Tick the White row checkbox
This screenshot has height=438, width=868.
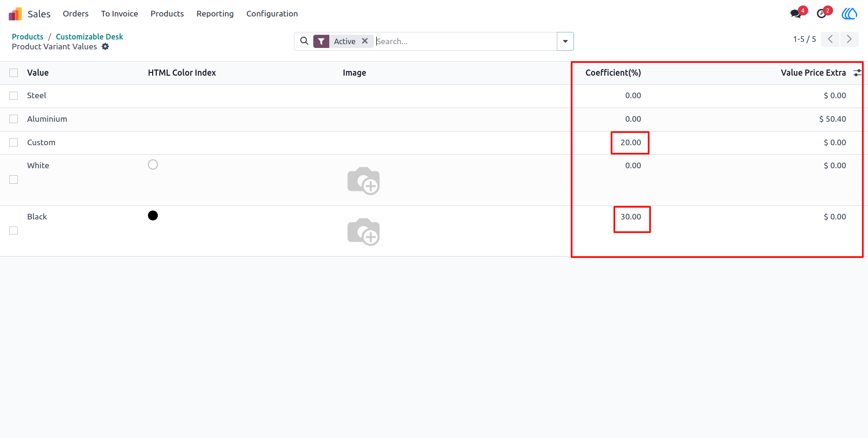pos(14,180)
